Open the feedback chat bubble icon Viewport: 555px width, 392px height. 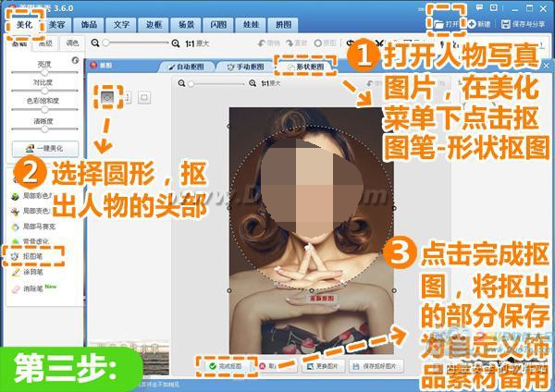tap(479, 7)
